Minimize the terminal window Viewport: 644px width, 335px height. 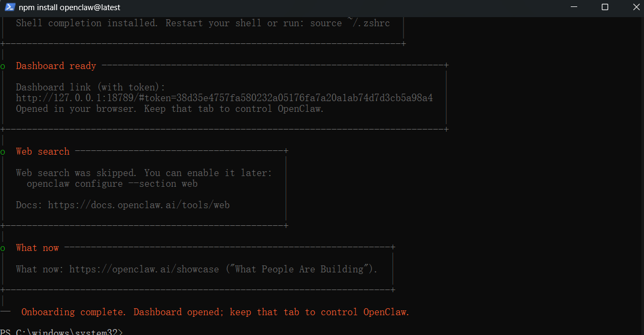click(575, 7)
